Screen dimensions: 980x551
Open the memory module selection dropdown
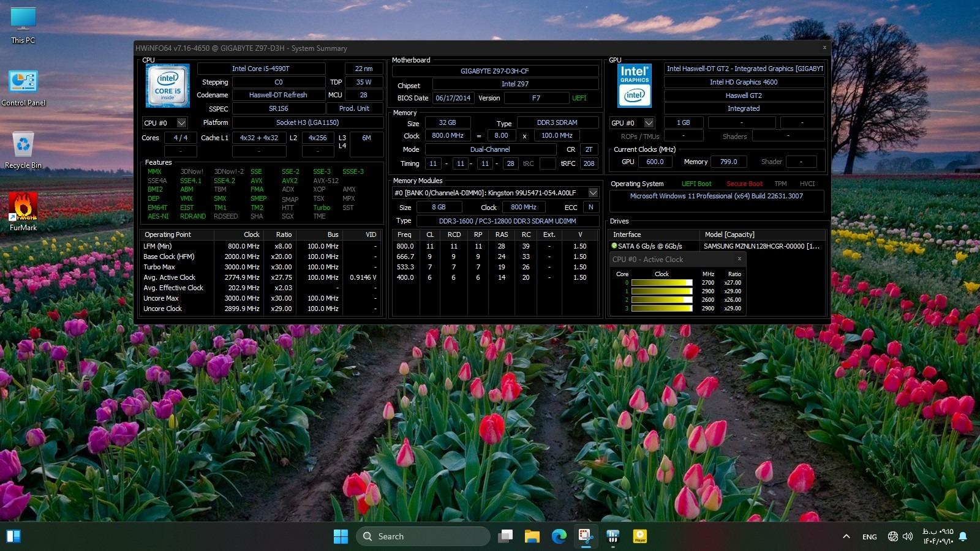pos(592,193)
